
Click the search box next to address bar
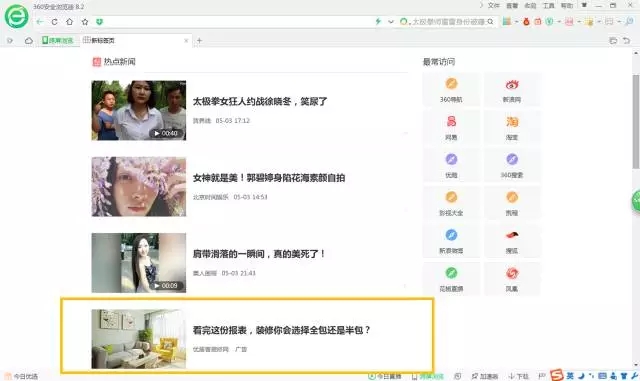point(448,22)
